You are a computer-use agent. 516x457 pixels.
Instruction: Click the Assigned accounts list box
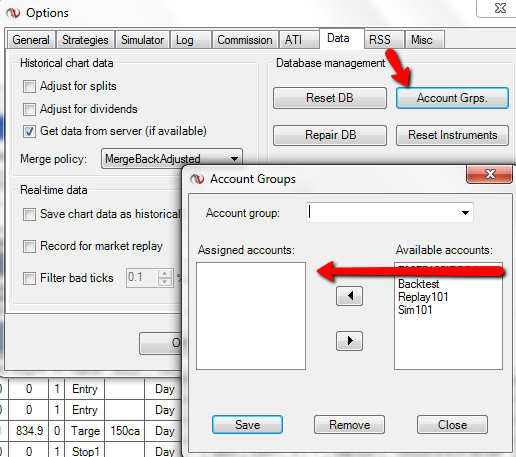251,316
